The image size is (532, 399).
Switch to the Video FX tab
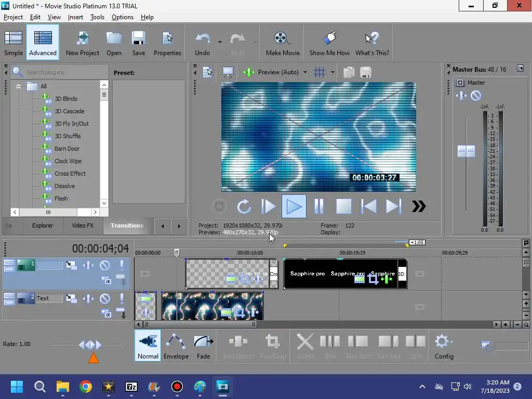(x=83, y=225)
